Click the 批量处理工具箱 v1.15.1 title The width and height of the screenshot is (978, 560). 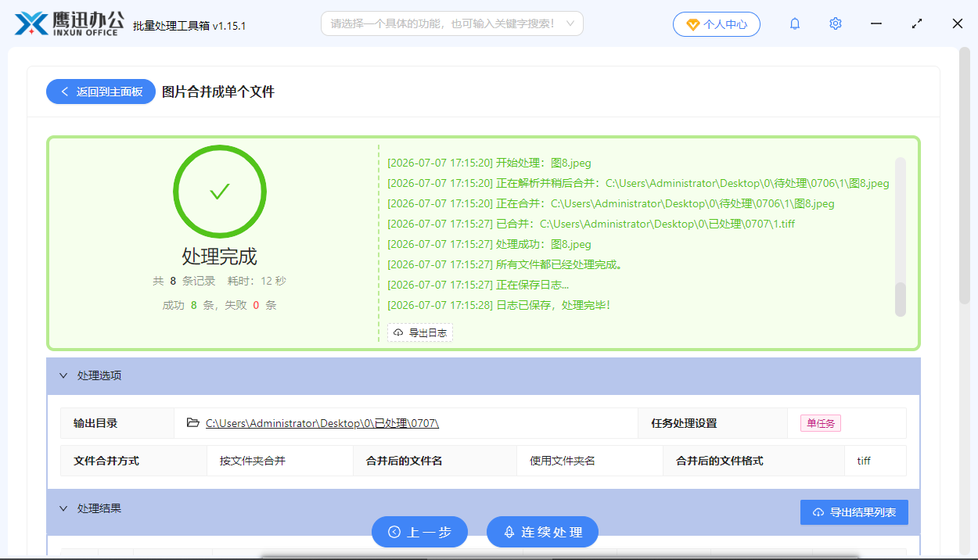point(189,25)
